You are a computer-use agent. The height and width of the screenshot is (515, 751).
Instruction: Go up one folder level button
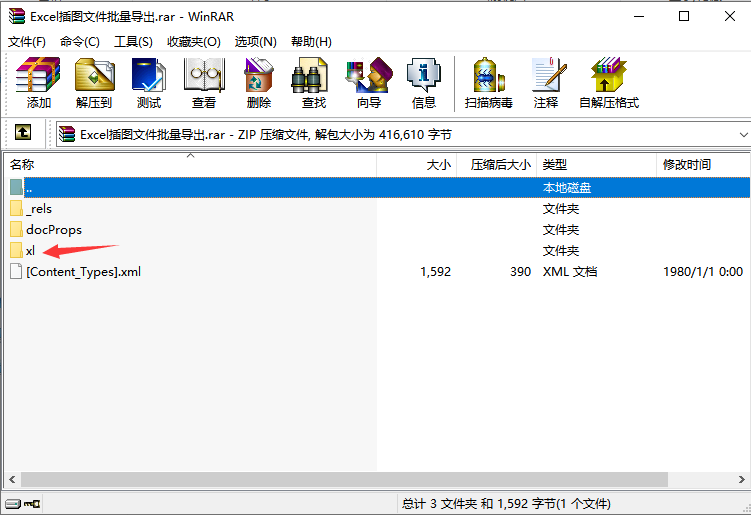(23, 132)
